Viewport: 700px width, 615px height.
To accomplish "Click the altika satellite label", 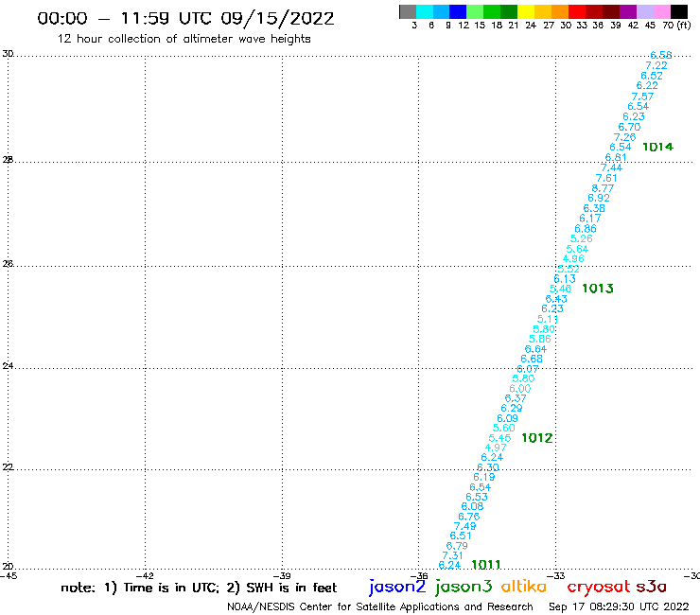I will pos(524,587).
